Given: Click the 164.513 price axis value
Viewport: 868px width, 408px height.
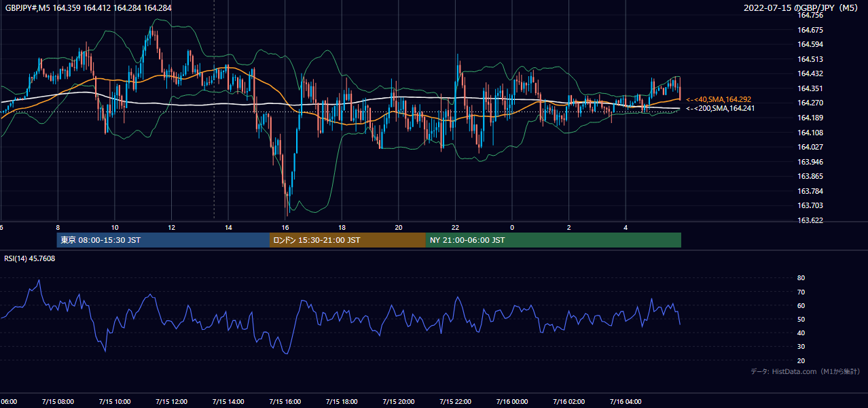Looking at the screenshot, I should [x=810, y=59].
